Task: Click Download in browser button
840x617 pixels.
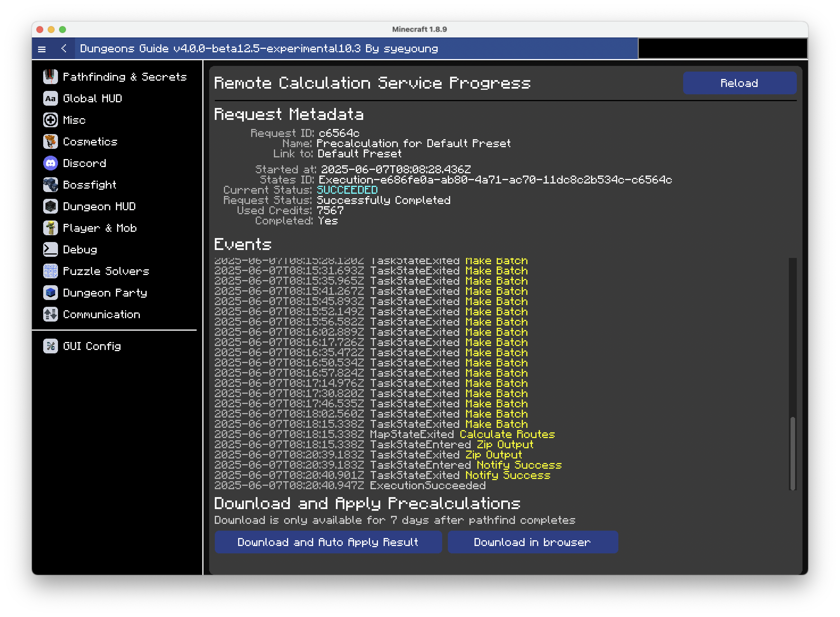Action: click(x=533, y=542)
